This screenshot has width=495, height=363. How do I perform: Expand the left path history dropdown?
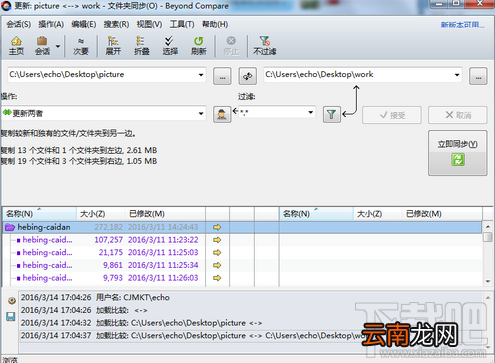coord(201,75)
